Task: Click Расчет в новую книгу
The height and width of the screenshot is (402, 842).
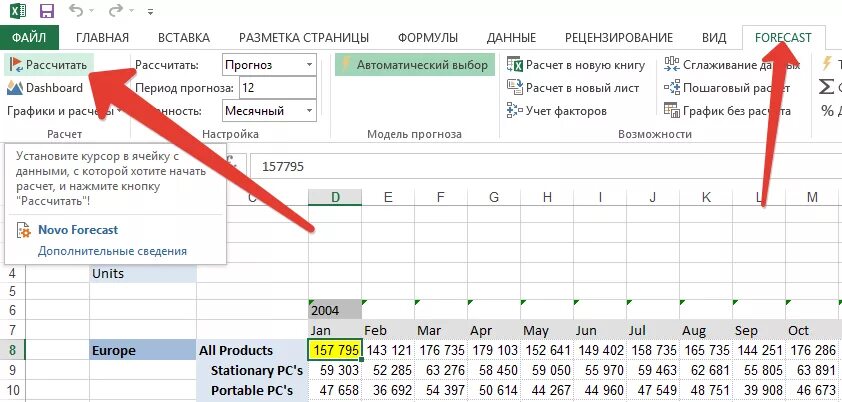Action: 576,65
